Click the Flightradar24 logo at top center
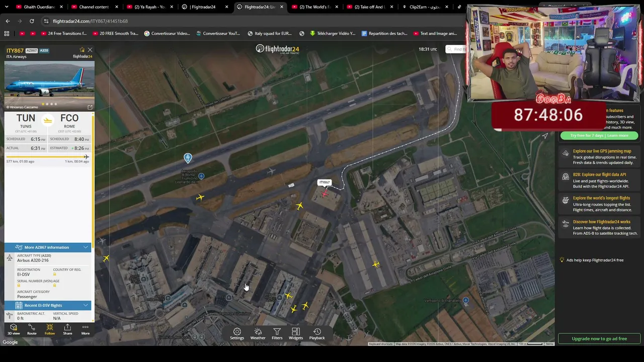 277,49
